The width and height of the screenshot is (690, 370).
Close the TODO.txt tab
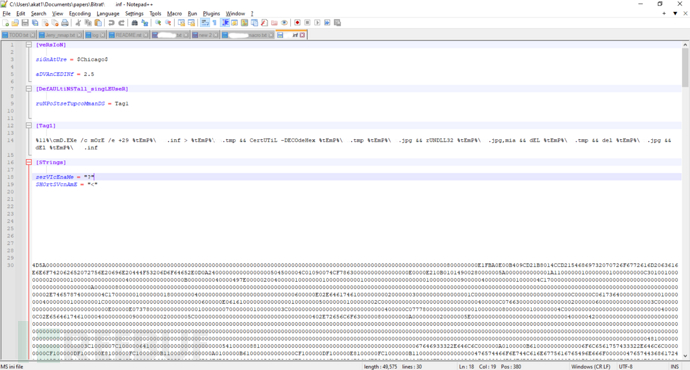[x=33, y=35]
